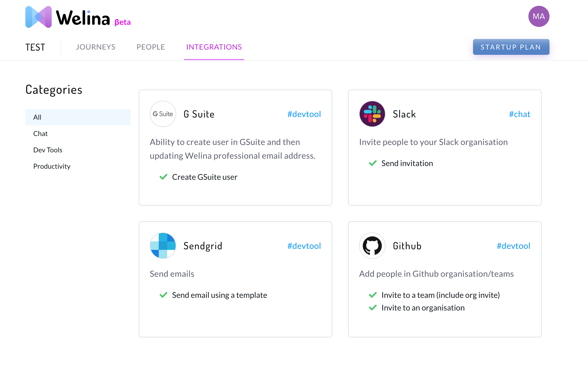Click checkmark beside Send invitation
The height and width of the screenshot is (369, 588).
[373, 163]
